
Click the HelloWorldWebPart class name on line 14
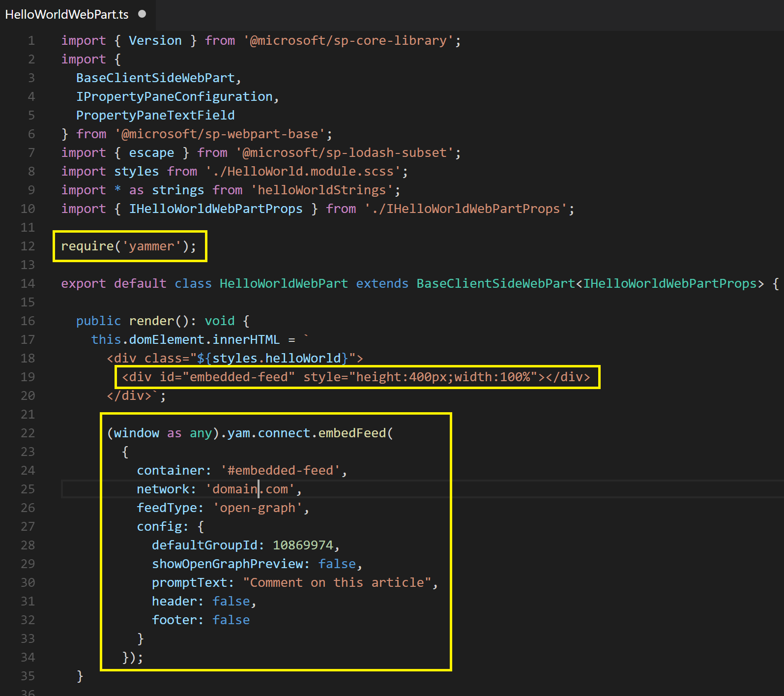pyautogui.click(x=284, y=283)
